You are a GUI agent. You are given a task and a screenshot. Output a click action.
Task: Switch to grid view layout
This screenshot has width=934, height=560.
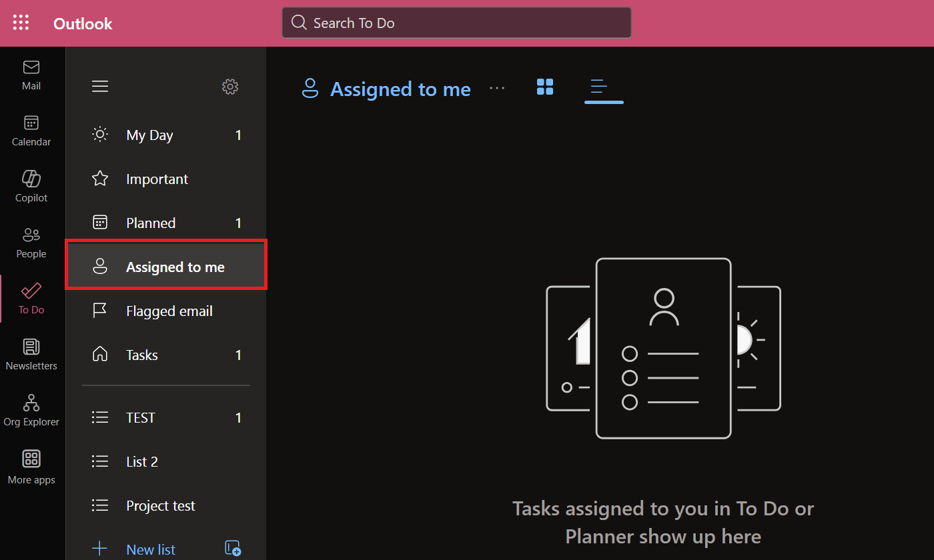click(x=545, y=87)
